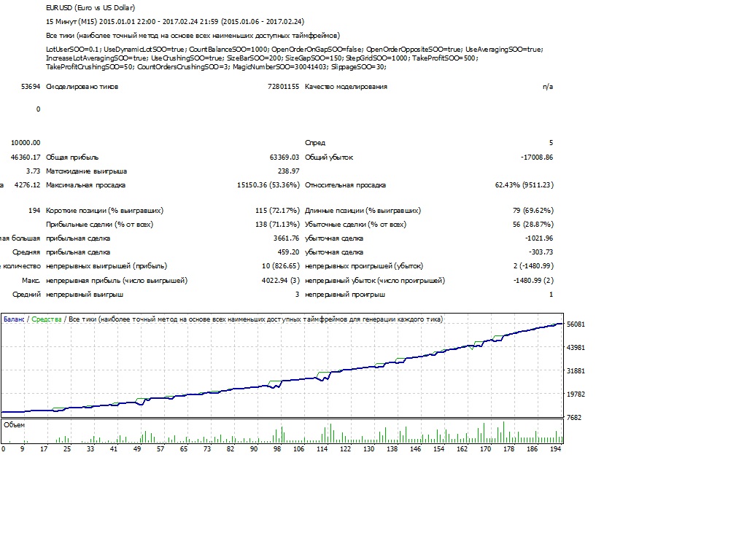Select the relative drawdown value 62.43% (9511.23)

(524, 184)
